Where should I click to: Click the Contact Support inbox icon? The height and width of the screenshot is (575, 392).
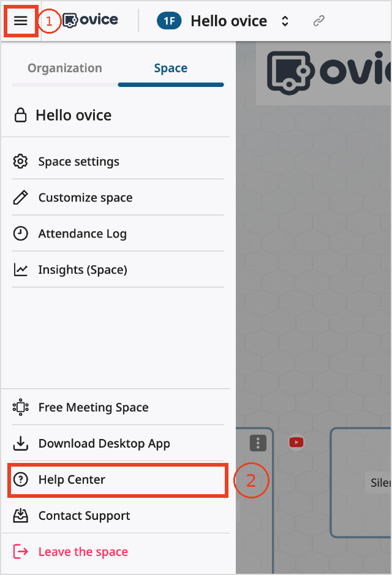(21, 515)
